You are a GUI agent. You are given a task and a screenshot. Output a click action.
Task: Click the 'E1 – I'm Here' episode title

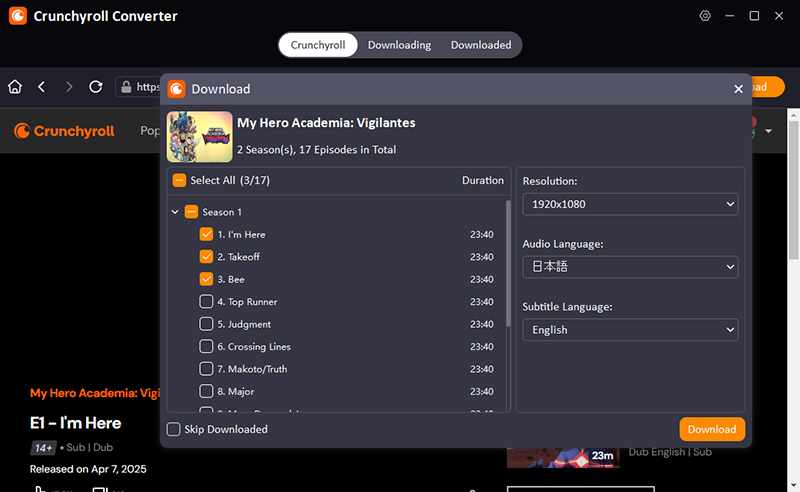(x=76, y=423)
